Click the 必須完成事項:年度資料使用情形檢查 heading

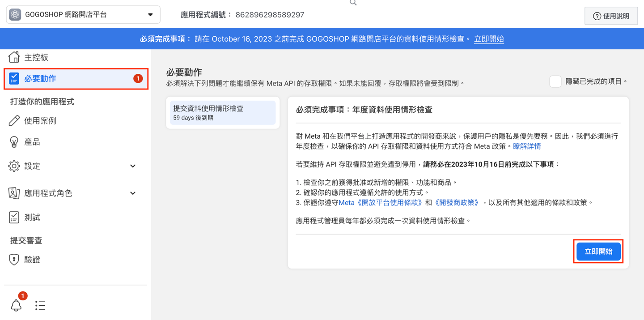pyautogui.click(x=364, y=110)
